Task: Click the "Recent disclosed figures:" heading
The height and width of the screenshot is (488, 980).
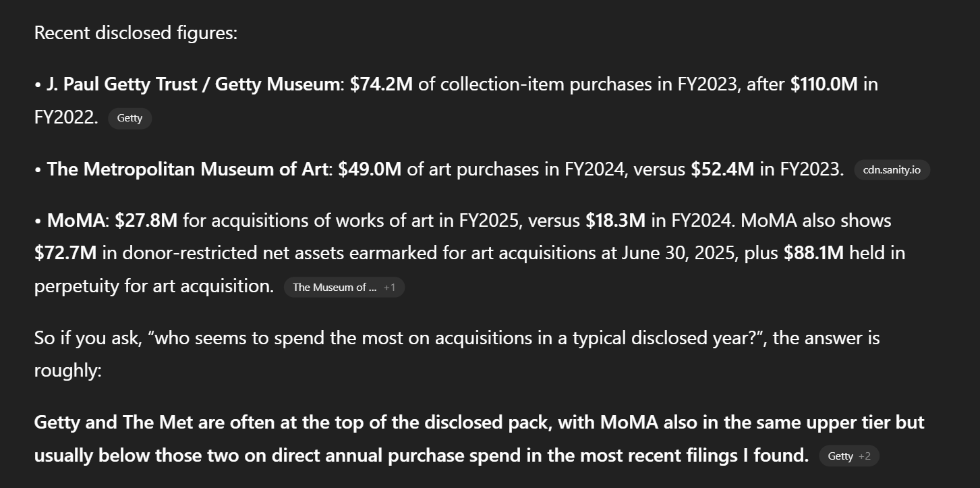Action: 136,32
